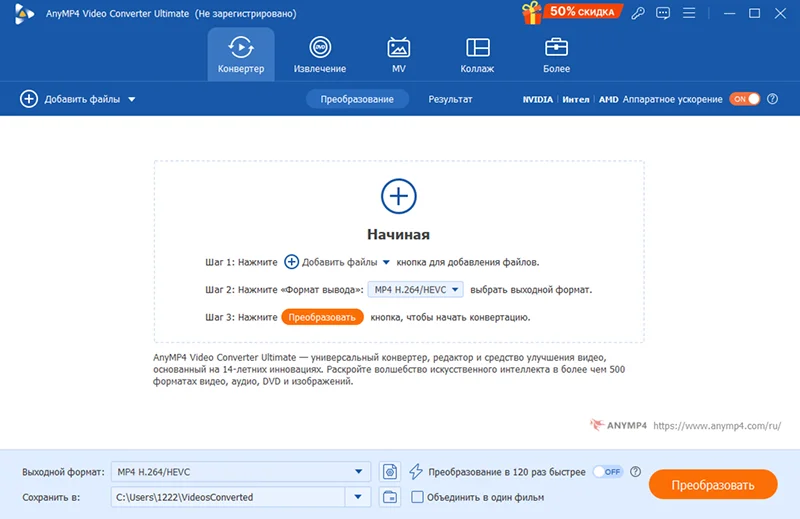This screenshot has height=519, width=800.
Task: Click the NVIDIA acceleration label
Action: [x=538, y=100]
